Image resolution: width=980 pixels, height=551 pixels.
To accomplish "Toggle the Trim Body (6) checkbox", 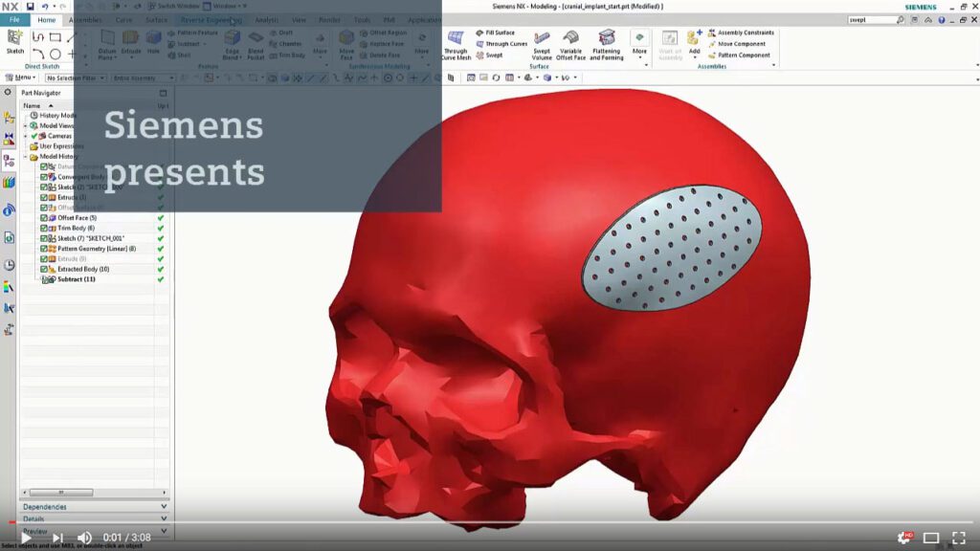I will click(x=44, y=228).
